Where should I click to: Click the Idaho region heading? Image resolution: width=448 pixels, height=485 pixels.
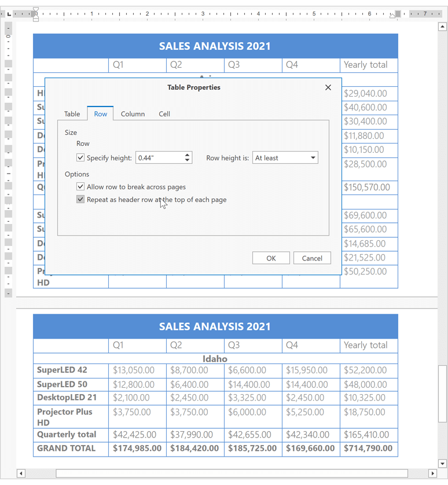click(215, 358)
